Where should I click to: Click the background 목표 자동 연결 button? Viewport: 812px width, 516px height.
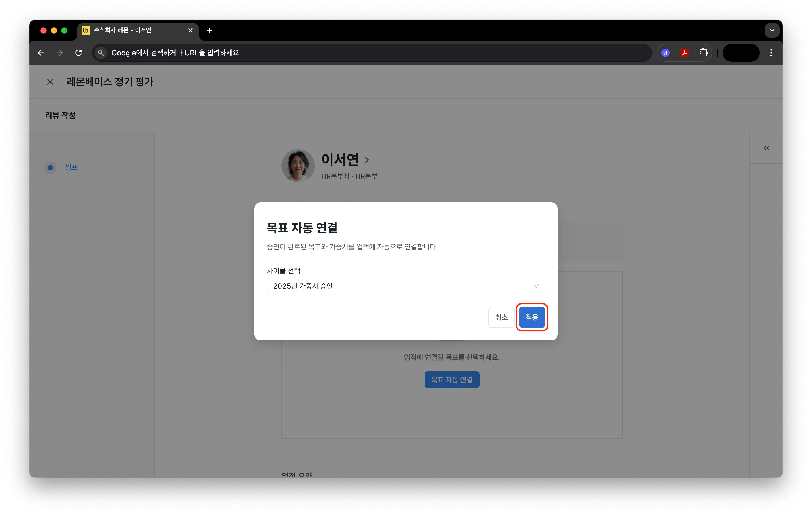(x=452, y=380)
